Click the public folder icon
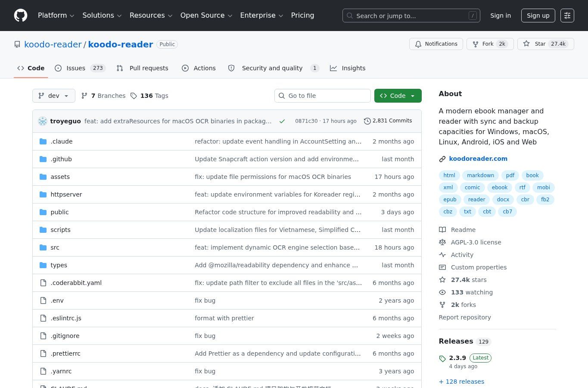This screenshot has height=388, width=588. point(43,212)
